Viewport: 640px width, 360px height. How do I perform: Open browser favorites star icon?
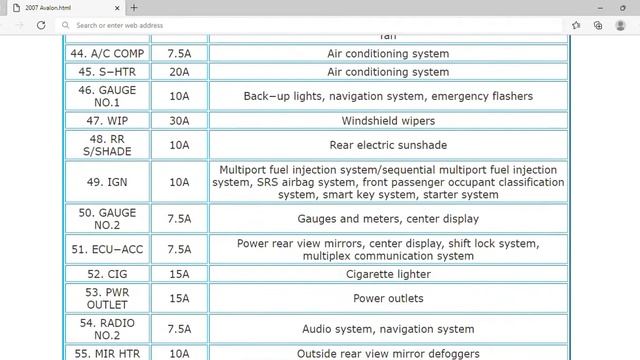(576, 25)
